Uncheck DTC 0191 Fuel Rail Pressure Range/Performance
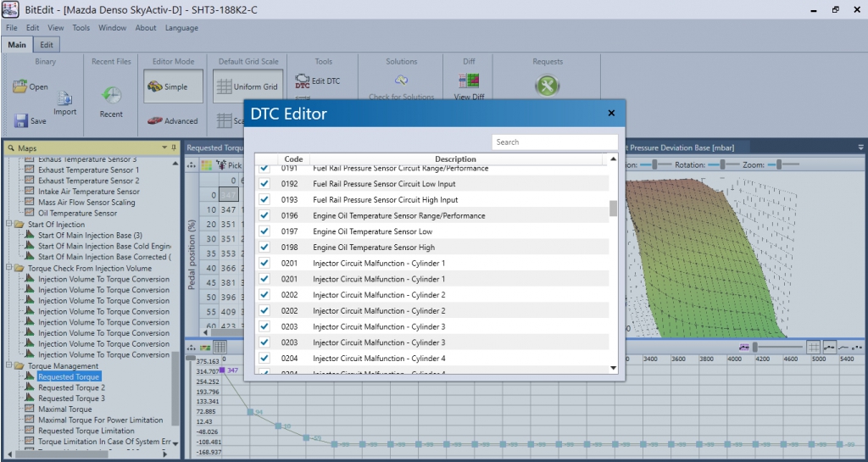Screen dimensions: 868x462 264,168
